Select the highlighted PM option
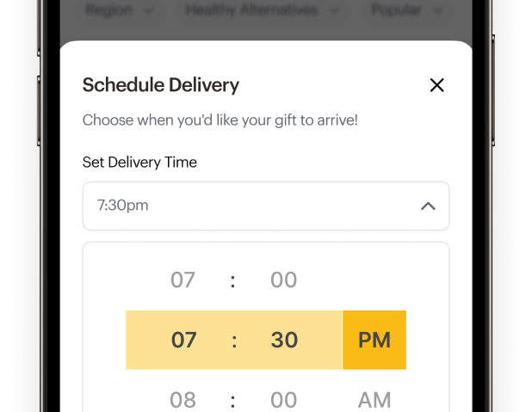The width and height of the screenshot is (532, 412). 374,340
